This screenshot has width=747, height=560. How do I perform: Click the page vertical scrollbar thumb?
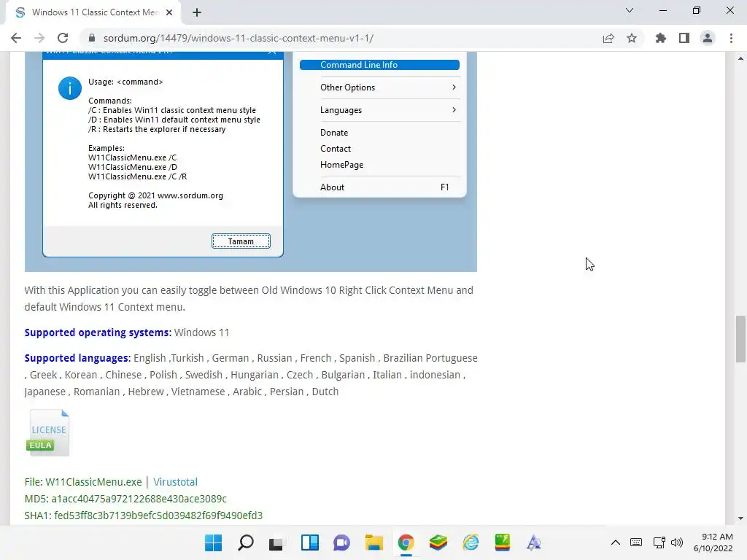click(x=740, y=338)
